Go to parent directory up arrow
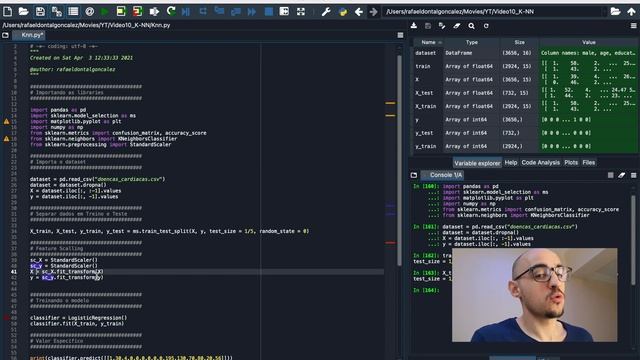This screenshot has width=640, height=360. pos(631,11)
